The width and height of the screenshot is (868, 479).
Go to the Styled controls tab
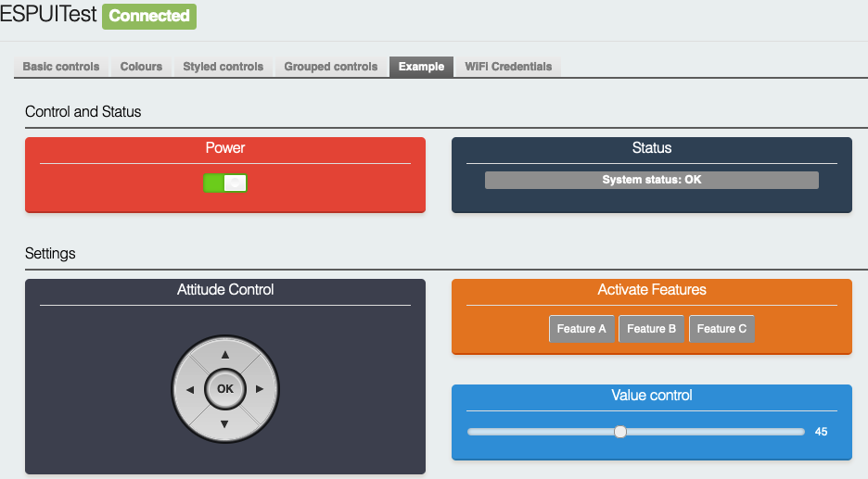click(223, 67)
